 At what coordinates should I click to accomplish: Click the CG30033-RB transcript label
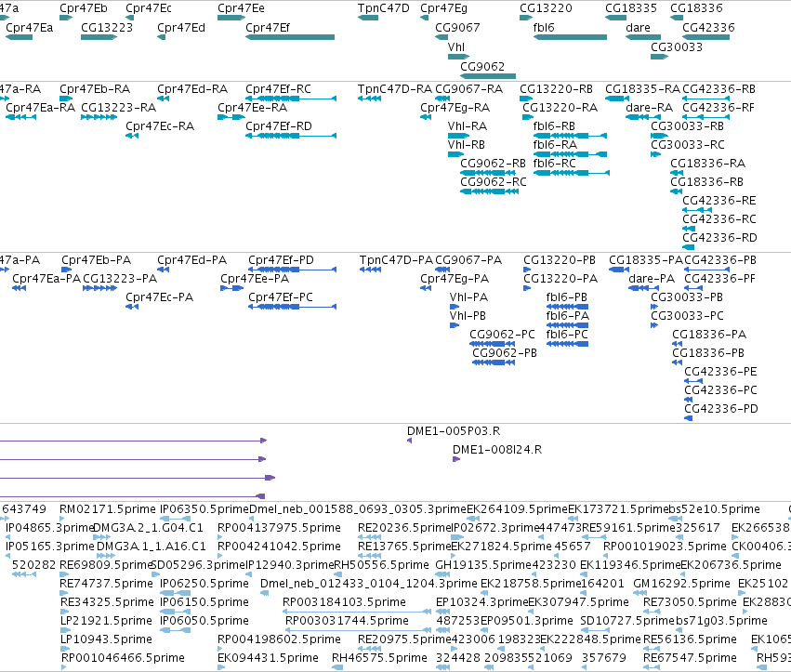tap(687, 126)
